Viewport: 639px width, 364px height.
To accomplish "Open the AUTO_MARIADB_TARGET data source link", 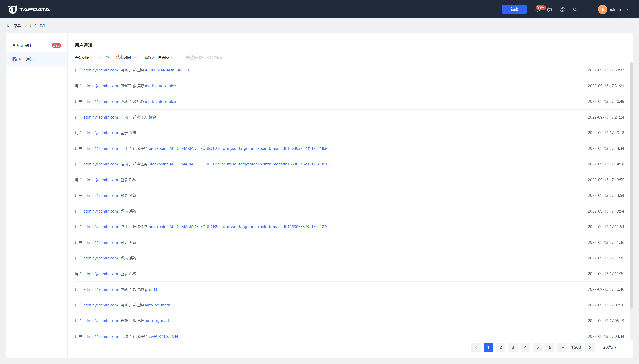I will coord(167,70).
